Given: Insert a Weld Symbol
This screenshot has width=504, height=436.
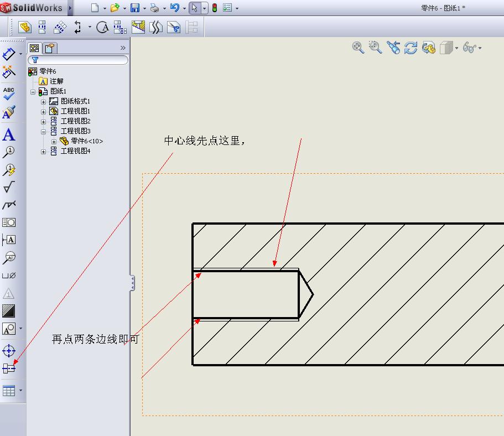Looking at the screenshot, I should 9,205.
